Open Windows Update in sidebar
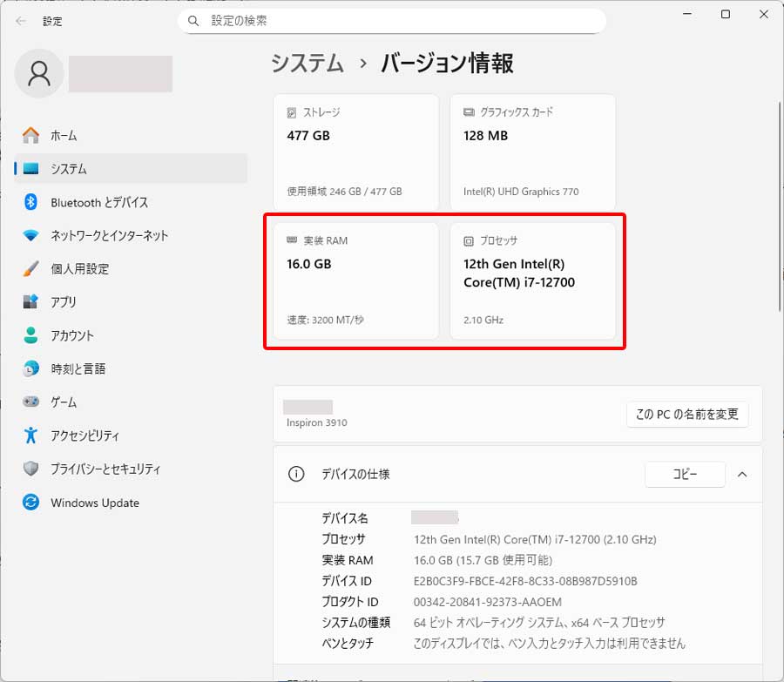This screenshot has width=784, height=682. pyautogui.click(x=94, y=503)
